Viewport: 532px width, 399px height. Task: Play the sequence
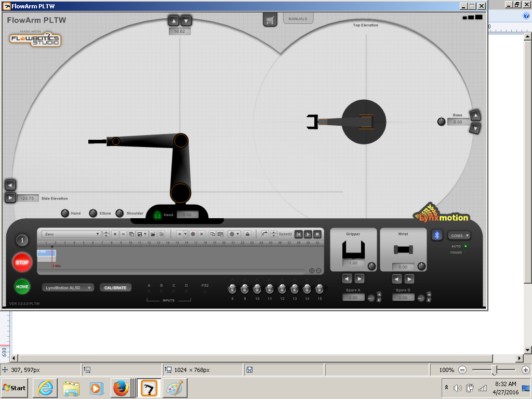[x=308, y=234]
